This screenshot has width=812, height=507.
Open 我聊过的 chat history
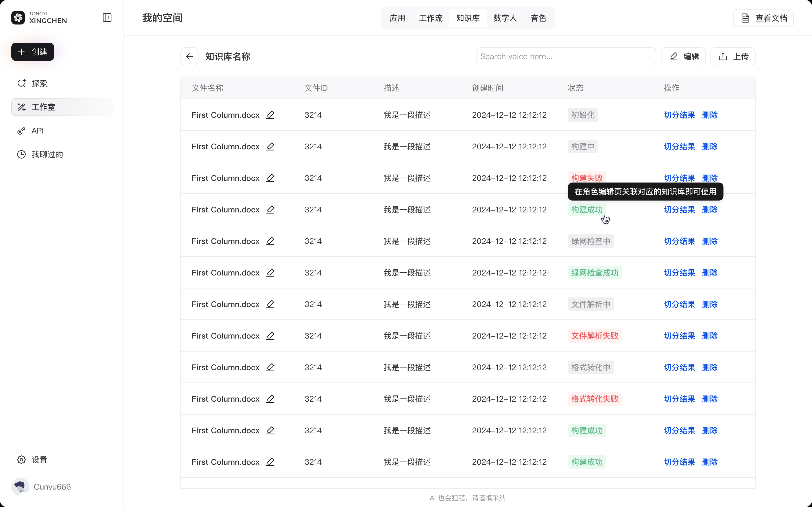click(47, 154)
